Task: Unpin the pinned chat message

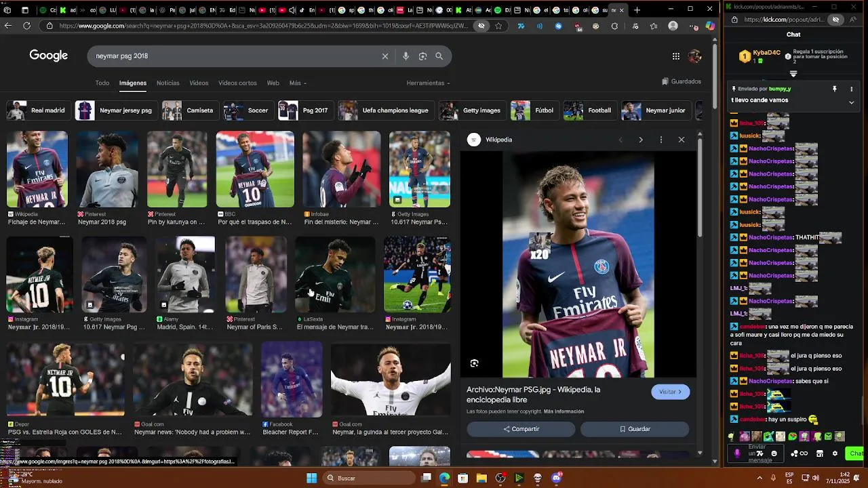Action: 835,89
